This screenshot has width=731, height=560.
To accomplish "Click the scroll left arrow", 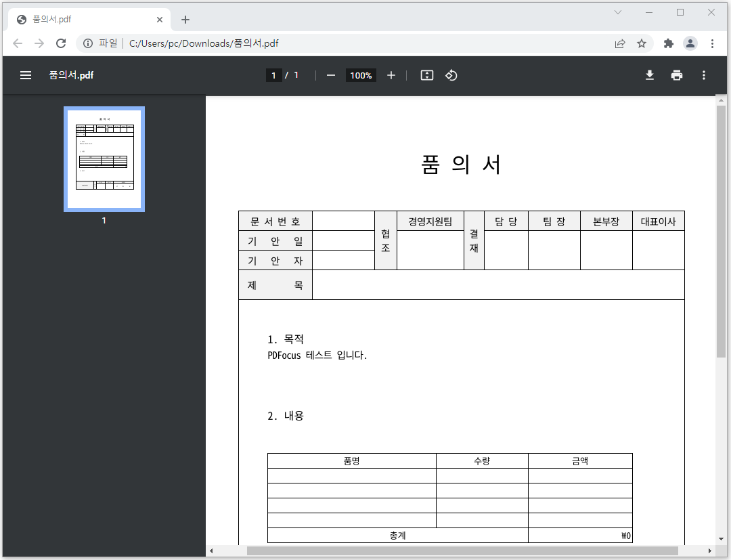I will tap(211, 551).
